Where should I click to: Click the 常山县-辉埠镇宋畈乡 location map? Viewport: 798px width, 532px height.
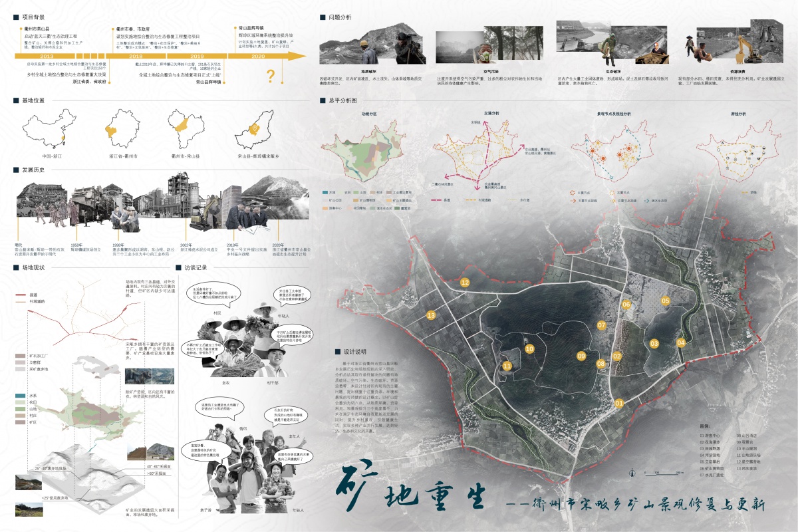tap(253, 130)
